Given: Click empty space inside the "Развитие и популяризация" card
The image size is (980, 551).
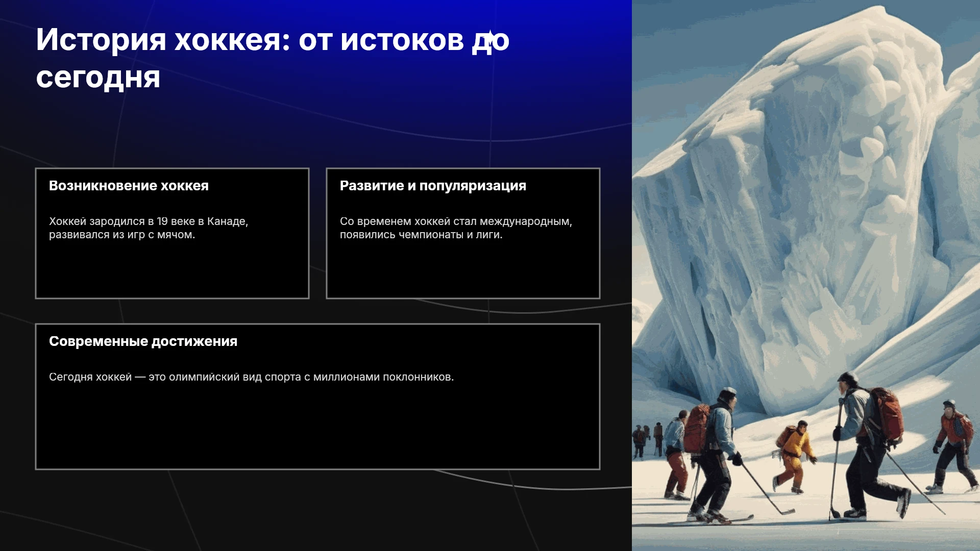Looking at the screenshot, I should coord(463,270).
